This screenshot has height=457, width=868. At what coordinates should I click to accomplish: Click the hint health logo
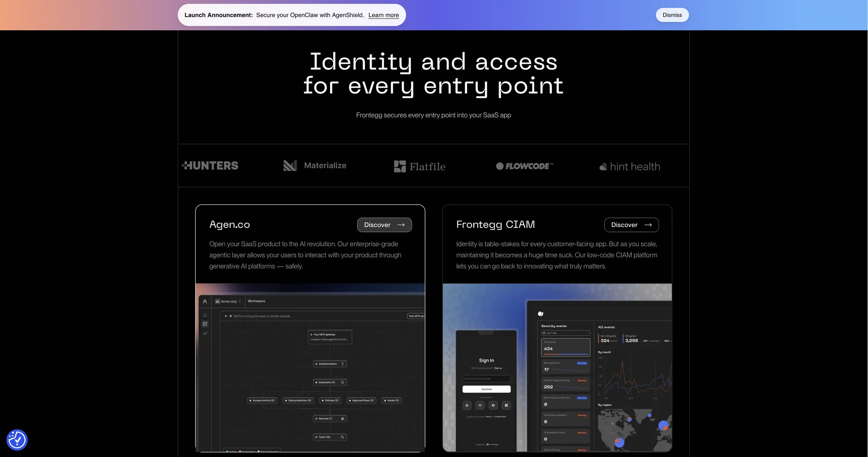(630, 166)
